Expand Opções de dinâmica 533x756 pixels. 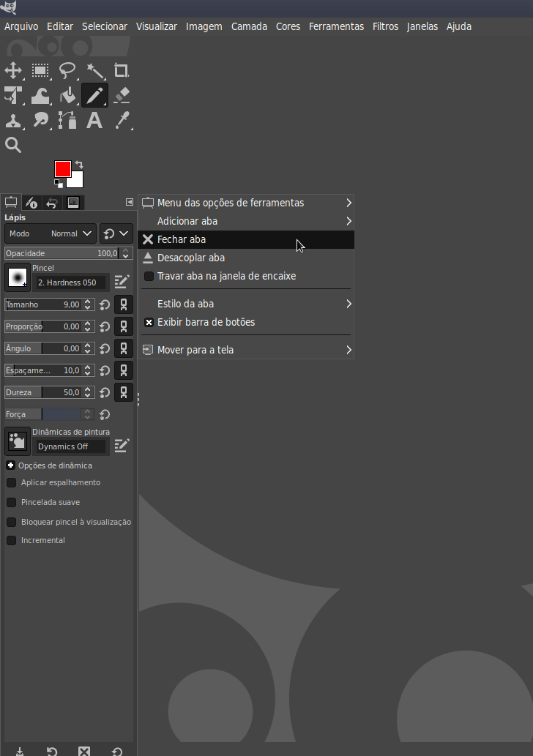click(x=10, y=465)
